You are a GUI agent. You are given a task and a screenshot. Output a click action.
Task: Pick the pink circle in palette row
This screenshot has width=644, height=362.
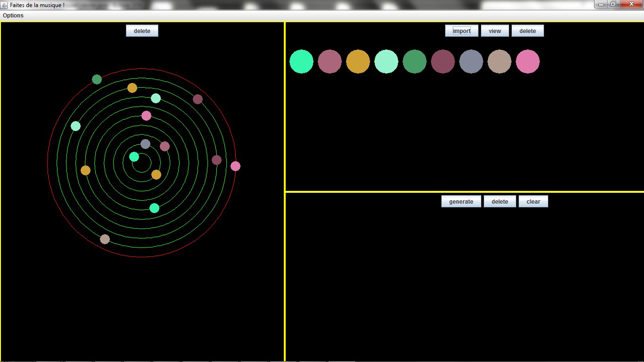528,62
